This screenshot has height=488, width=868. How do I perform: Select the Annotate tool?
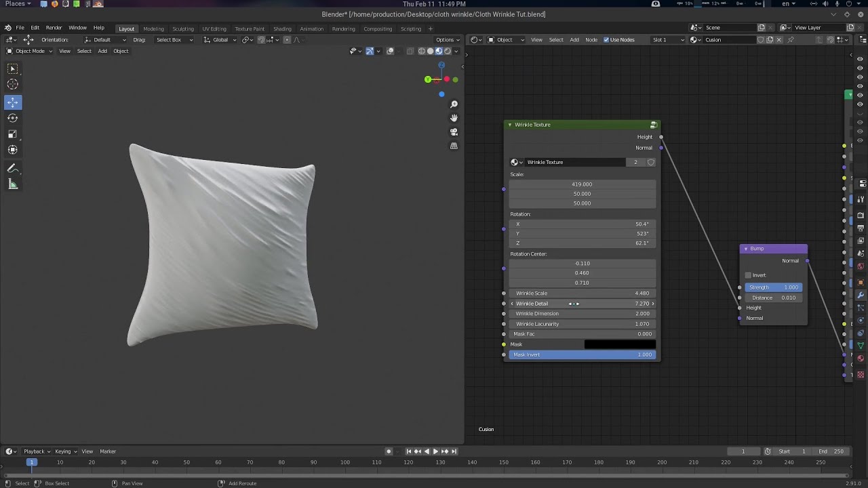point(12,168)
